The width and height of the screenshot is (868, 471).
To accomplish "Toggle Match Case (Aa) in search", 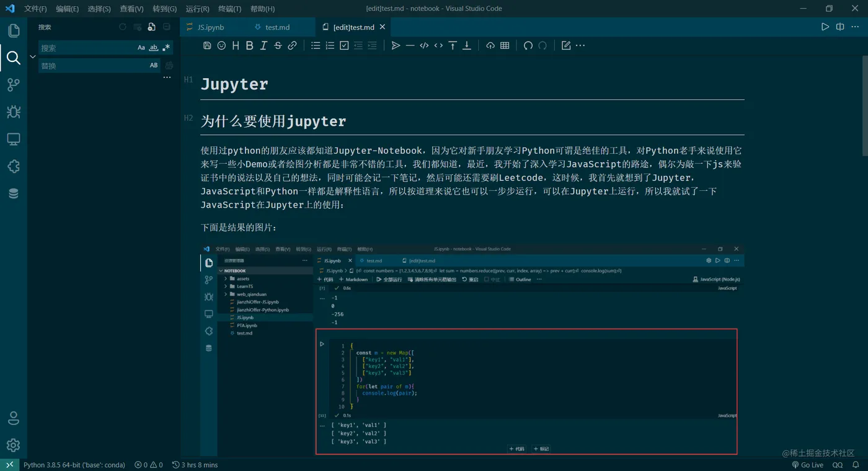I will (141, 48).
